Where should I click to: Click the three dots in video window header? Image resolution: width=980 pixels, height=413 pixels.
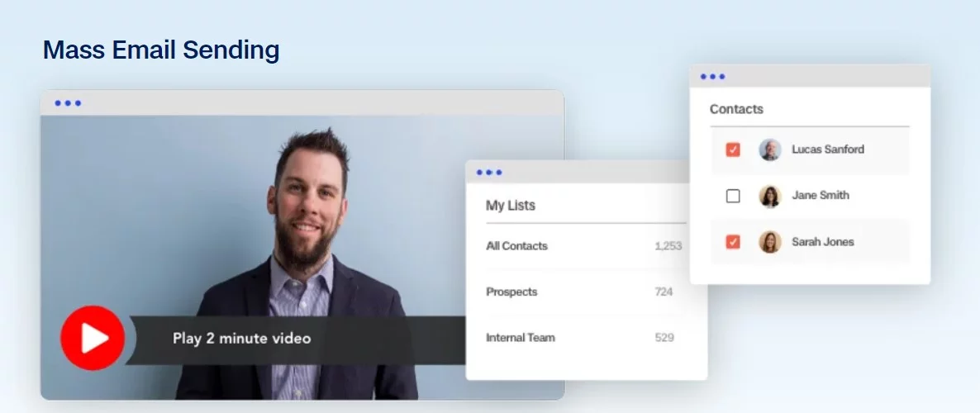pyautogui.click(x=68, y=103)
